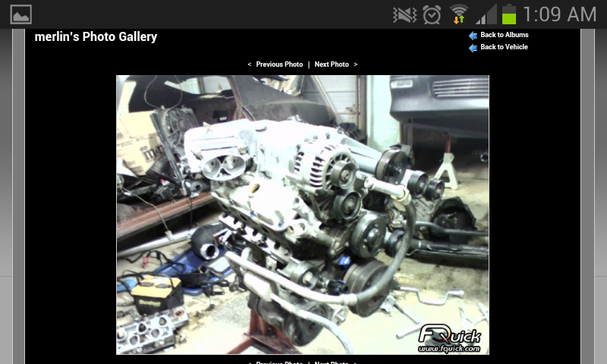The width and height of the screenshot is (607, 364).
Task: Go to Previous Photo above the image
Action: coord(279,64)
